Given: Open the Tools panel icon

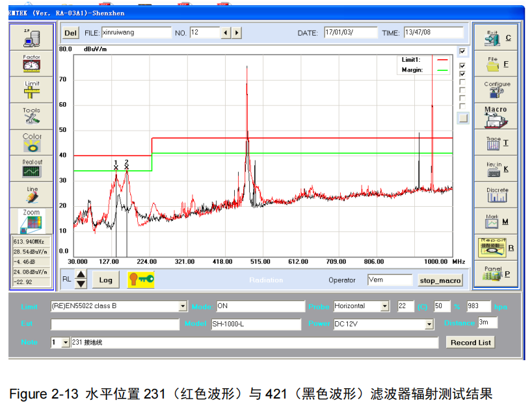Looking at the screenshot, I should (x=31, y=117).
